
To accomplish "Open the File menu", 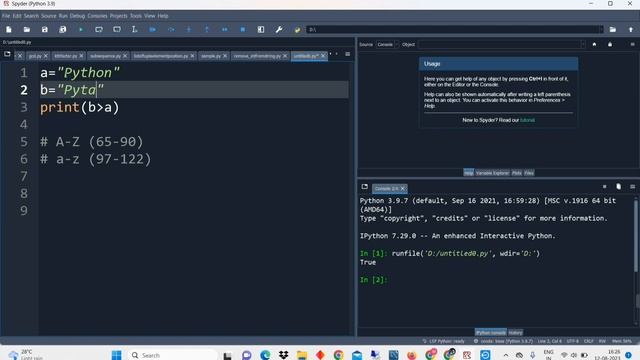I will click(6, 16).
